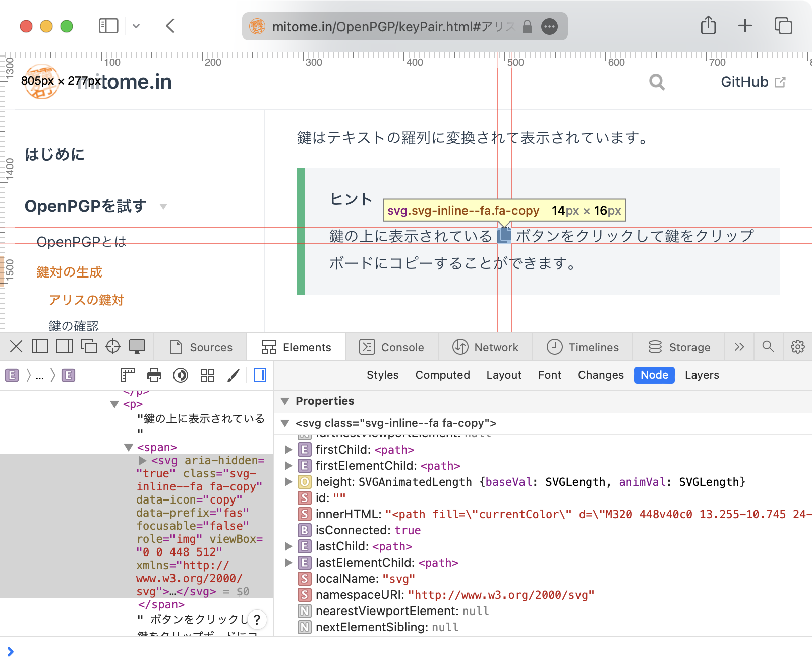This screenshot has height=666, width=812.
Task: Expand the selected svg node triangle
Action: pos(143,461)
